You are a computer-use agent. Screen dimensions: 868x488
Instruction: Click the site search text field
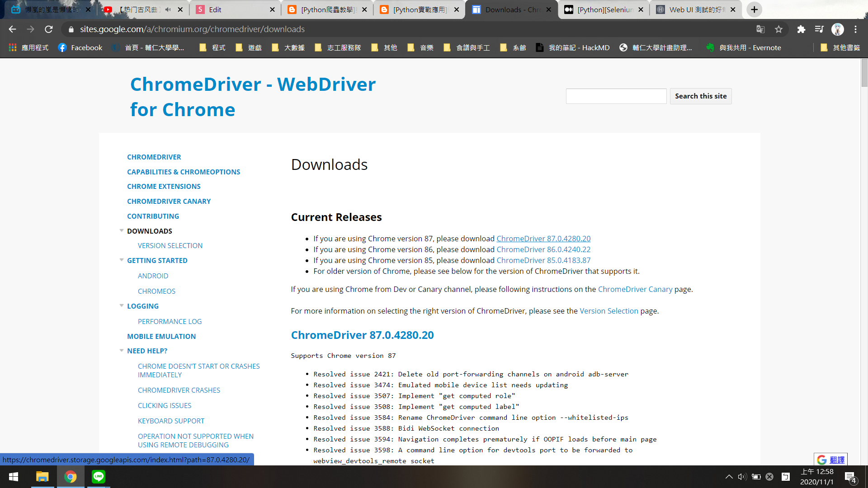click(616, 96)
